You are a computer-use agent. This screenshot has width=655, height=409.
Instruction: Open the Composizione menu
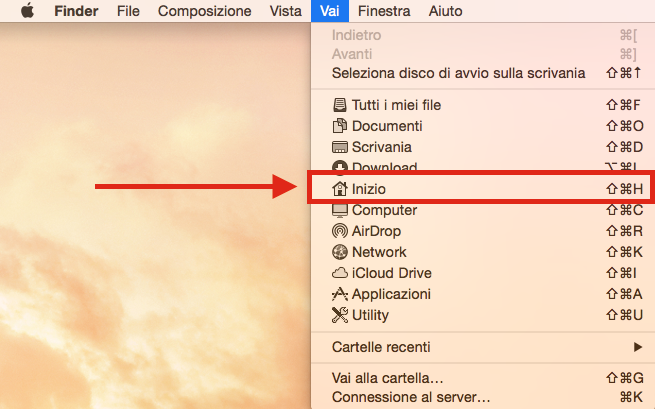click(x=204, y=11)
